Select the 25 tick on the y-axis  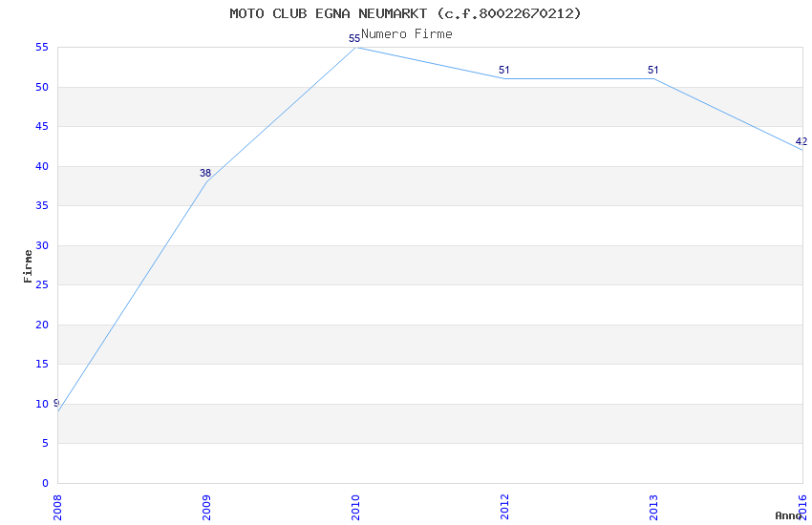point(43,284)
